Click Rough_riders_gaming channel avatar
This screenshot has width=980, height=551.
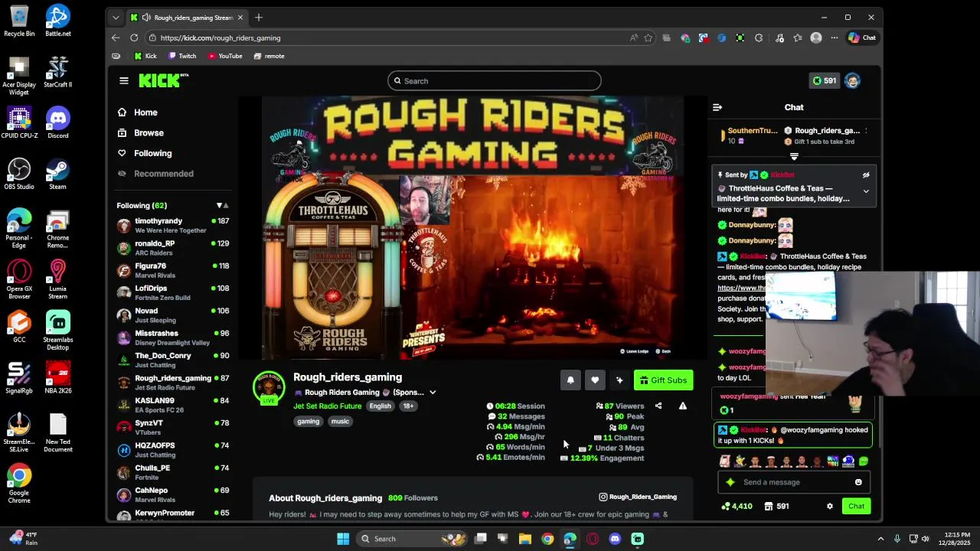tap(269, 388)
